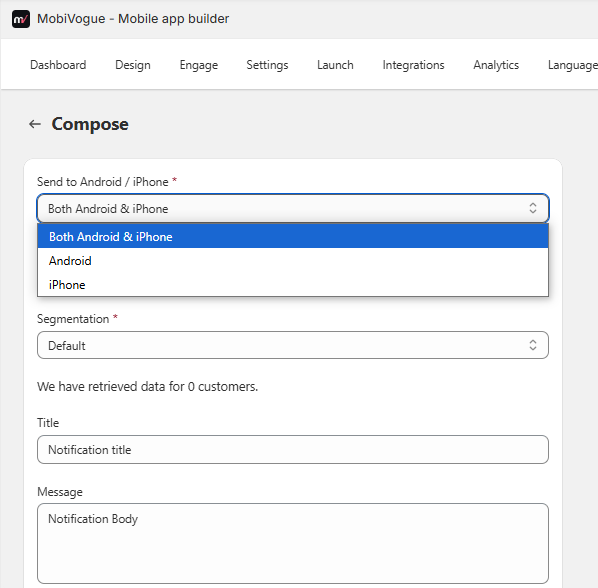Click the MobiVogue app logo icon
This screenshot has height=588, width=598.
pos(21,19)
